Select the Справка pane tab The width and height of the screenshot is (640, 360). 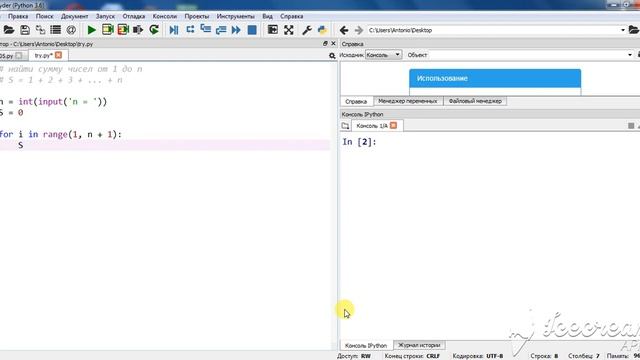[x=356, y=101]
